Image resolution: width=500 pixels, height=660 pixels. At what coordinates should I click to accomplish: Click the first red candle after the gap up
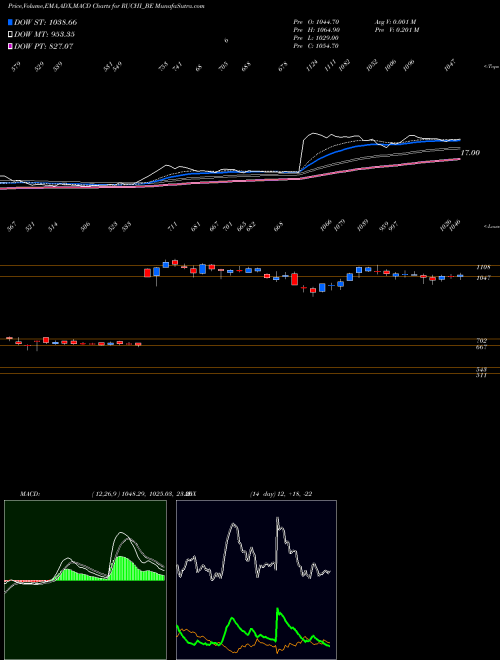click(x=147, y=273)
